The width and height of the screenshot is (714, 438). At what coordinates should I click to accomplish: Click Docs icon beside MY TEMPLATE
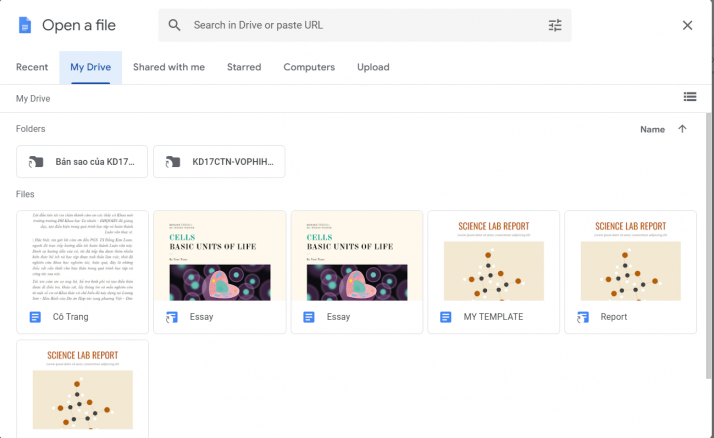coord(446,317)
